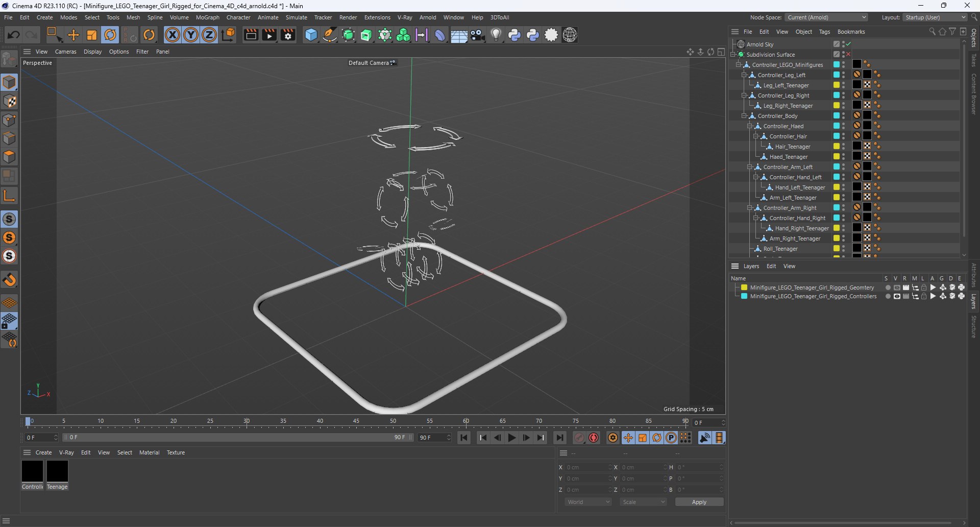Open the Layout dropdown
This screenshot has width=980, height=527.
click(x=935, y=17)
